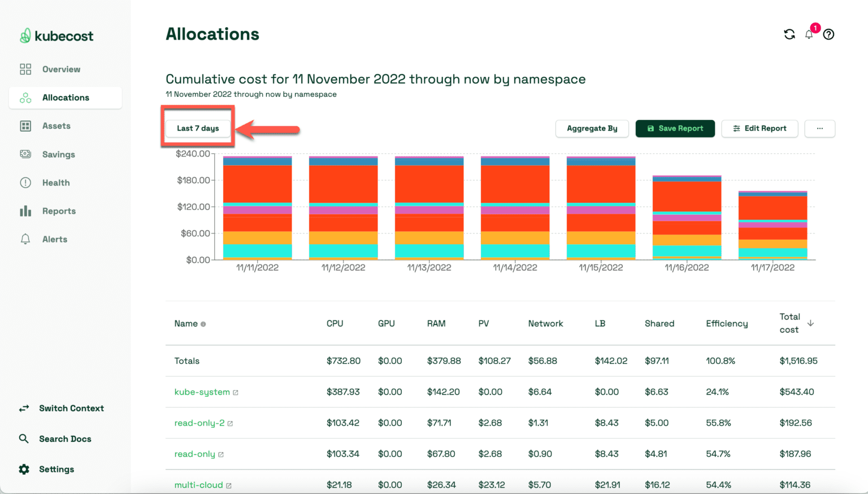The height and width of the screenshot is (494, 868).
Task: Open the notifications bell
Action: 809,34
